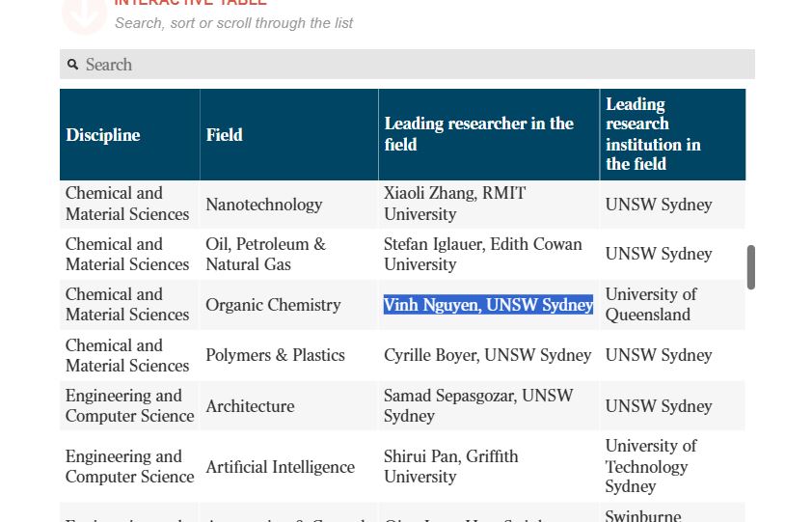The height and width of the screenshot is (522, 812).
Task: Click the University of Queensland institution cell
Action: (x=651, y=304)
